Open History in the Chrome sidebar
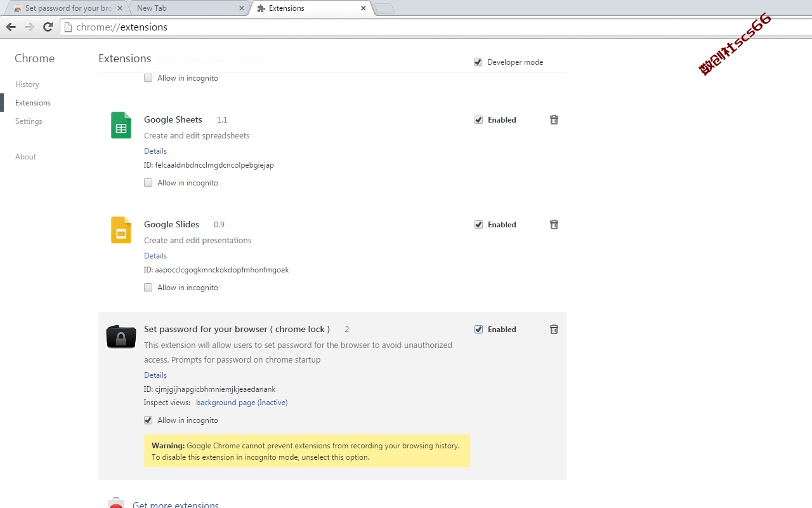The height and width of the screenshot is (508, 812). point(27,84)
